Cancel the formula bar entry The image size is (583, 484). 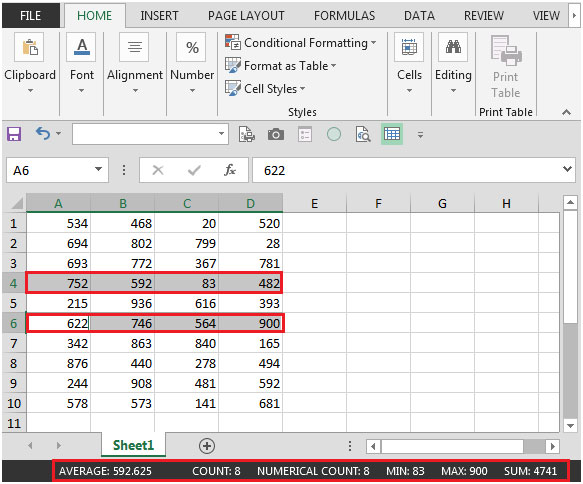click(158, 170)
